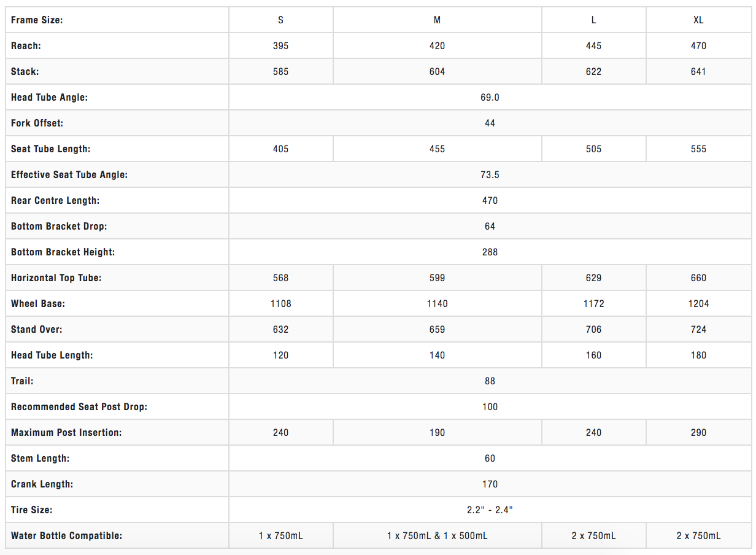
Task: Click the Reach value 395 for size S
Action: tap(280, 46)
